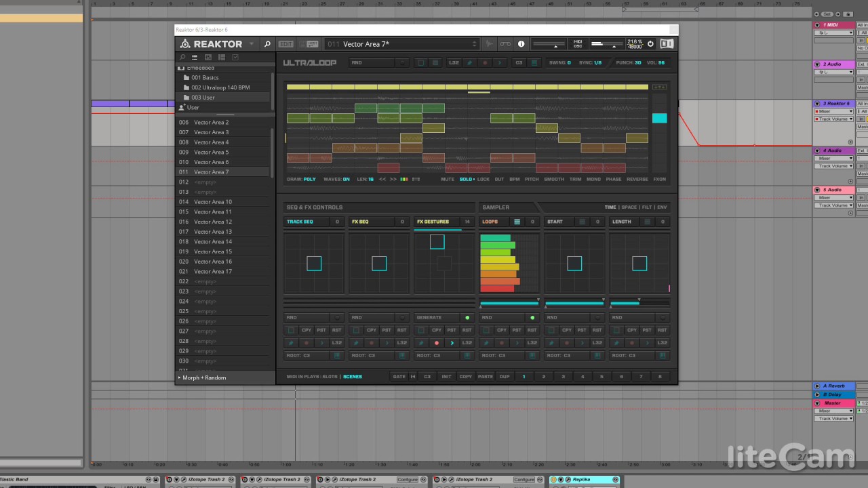This screenshot has width=868, height=488.
Task: Adjust the LENGTH horizontal slider
Action: click(x=639, y=303)
